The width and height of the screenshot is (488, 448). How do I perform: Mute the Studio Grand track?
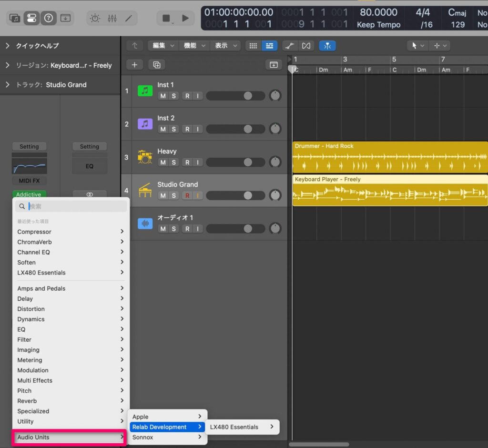163,195
